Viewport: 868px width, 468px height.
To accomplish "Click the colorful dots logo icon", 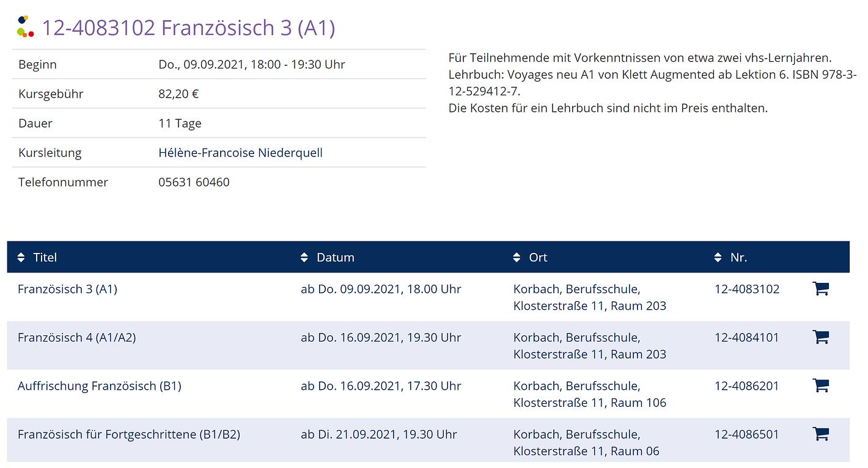I will [25, 27].
